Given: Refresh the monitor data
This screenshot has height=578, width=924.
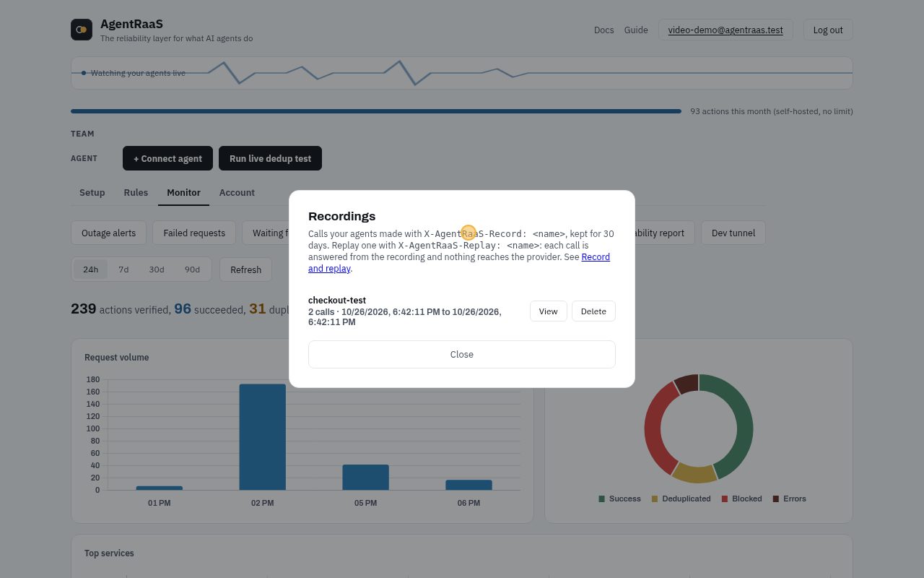Looking at the screenshot, I should (x=245, y=270).
